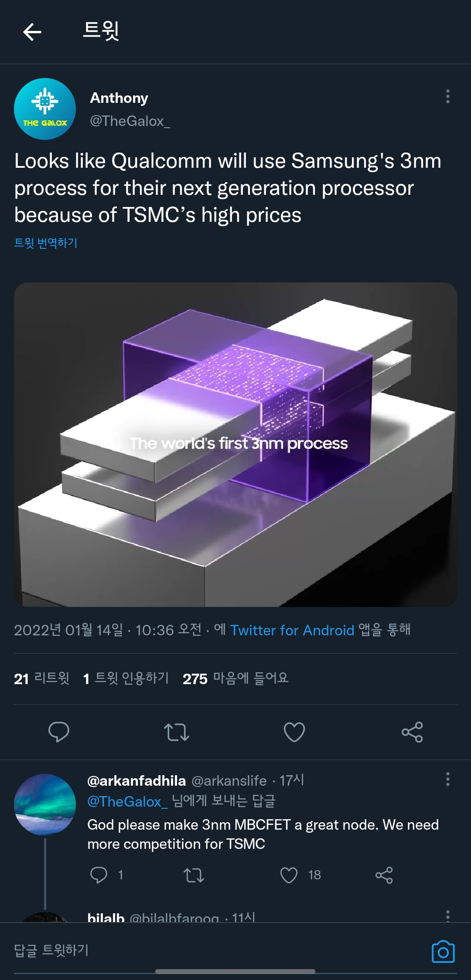Click the 트윗 번역하기 translate link
This screenshot has height=980, width=471.
click(x=46, y=243)
